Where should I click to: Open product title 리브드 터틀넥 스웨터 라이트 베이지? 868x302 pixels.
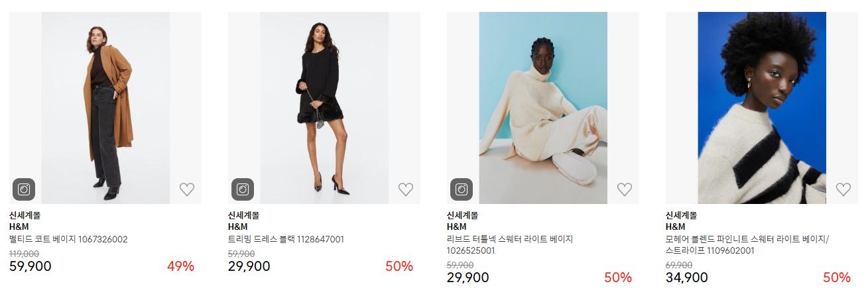click(510, 239)
